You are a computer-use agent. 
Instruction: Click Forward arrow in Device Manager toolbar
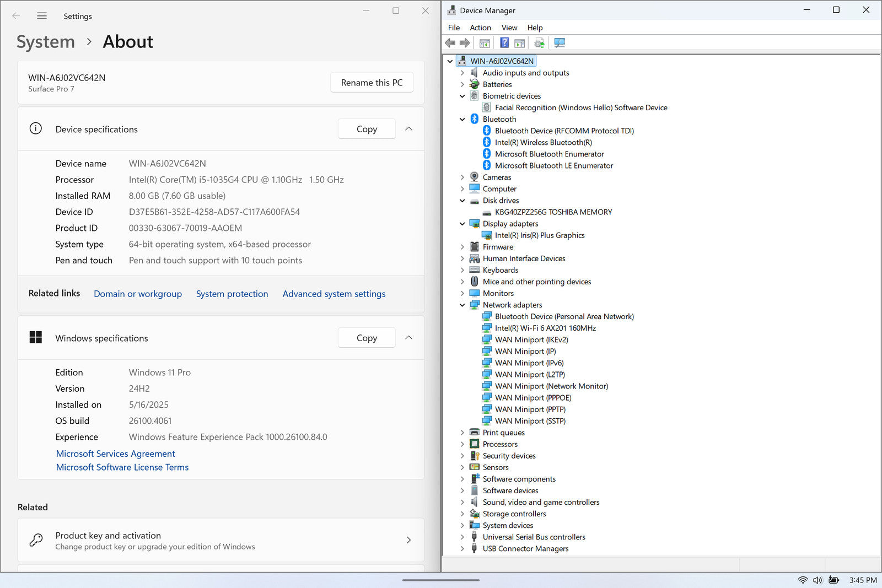click(465, 43)
